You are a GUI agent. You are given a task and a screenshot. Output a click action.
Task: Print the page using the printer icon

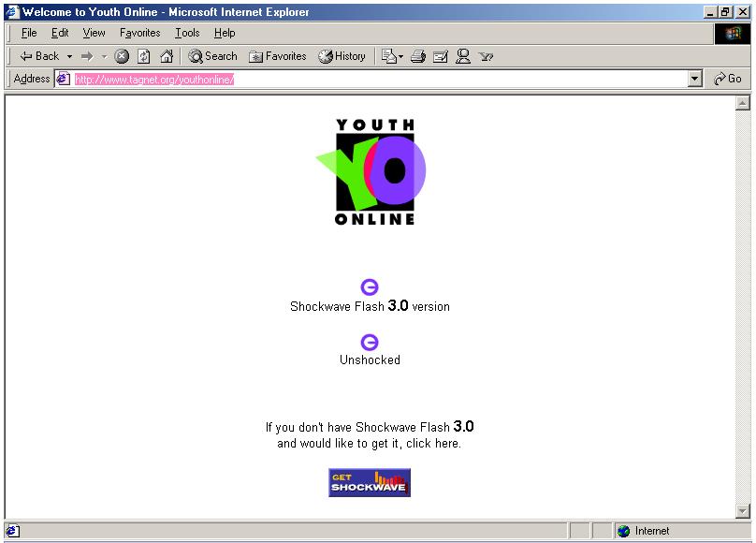pos(418,56)
